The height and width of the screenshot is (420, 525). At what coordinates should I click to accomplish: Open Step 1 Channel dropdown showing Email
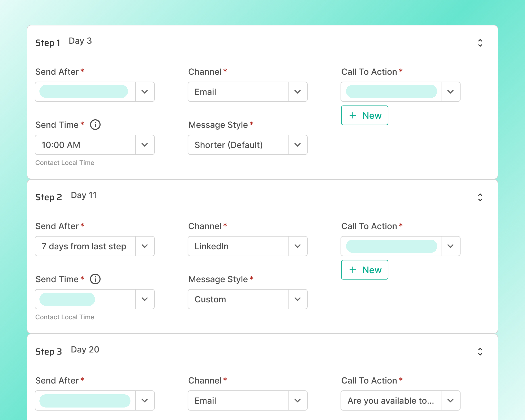(248, 92)
